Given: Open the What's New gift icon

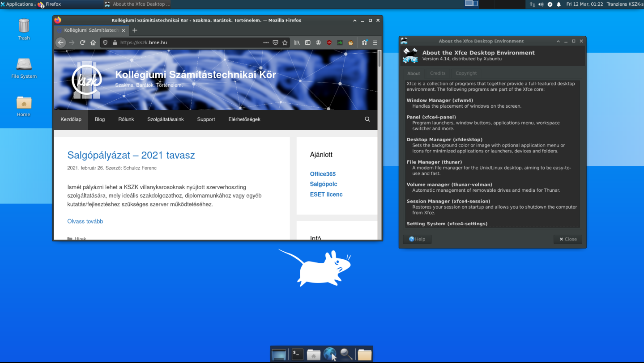Looking at the screenshot, I should tap(365, 42).
